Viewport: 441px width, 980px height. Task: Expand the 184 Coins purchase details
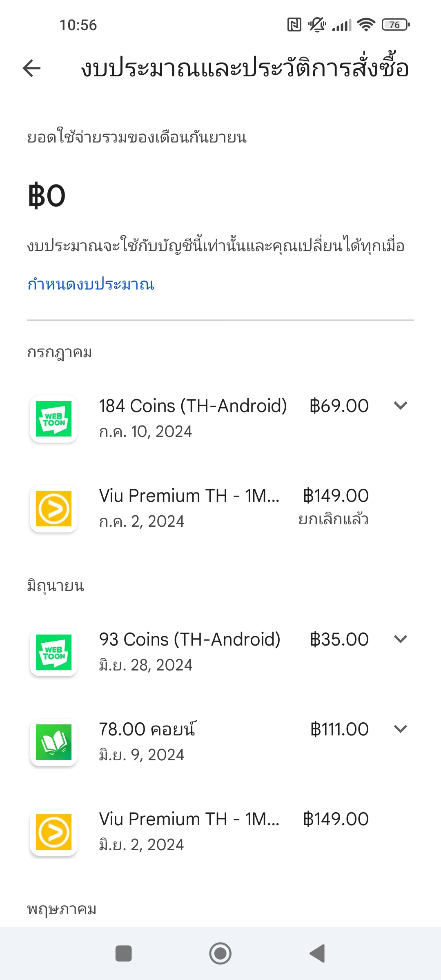(401, 405)
